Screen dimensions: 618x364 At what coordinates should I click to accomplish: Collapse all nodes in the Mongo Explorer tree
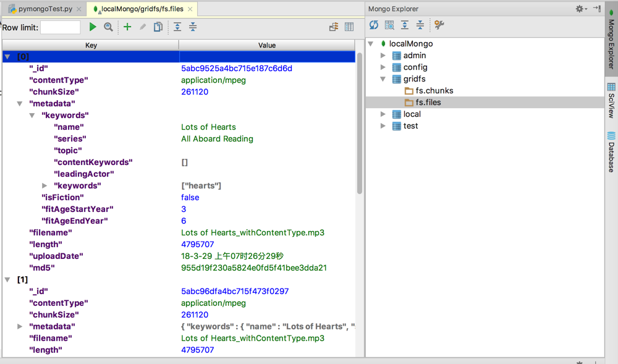pyautogui.click(x=420, y=25)
